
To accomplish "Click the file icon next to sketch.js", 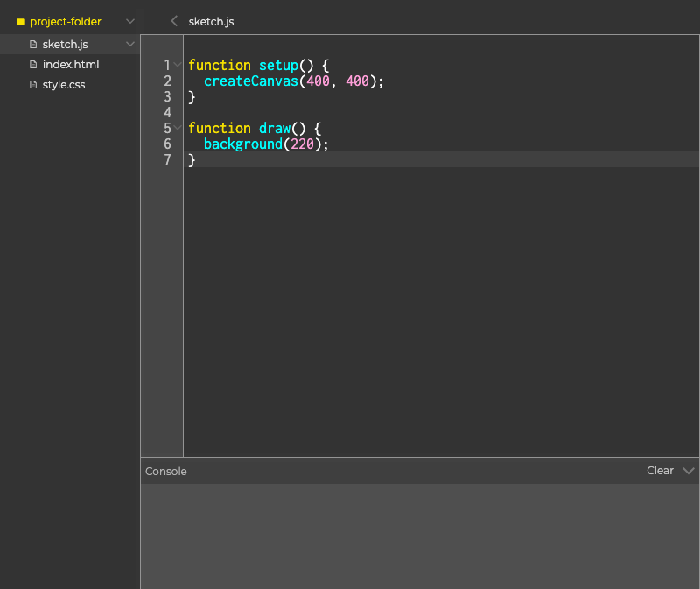I will coord(34,44).
